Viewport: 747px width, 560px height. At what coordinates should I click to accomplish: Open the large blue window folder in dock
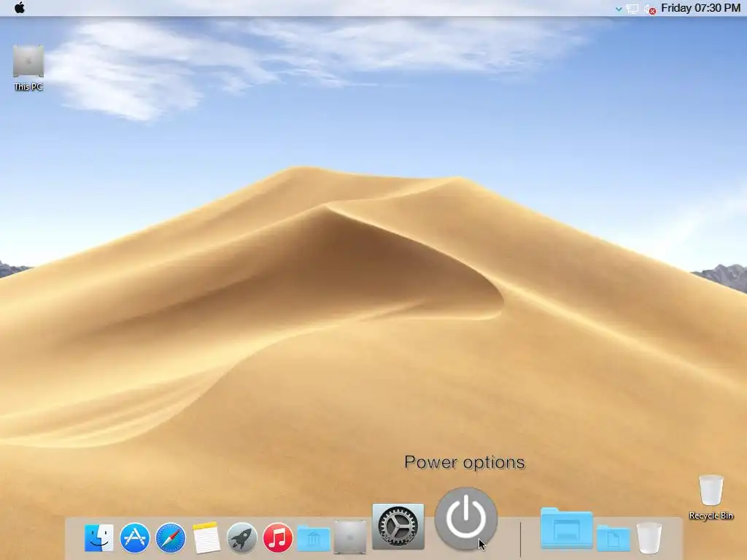566,528
